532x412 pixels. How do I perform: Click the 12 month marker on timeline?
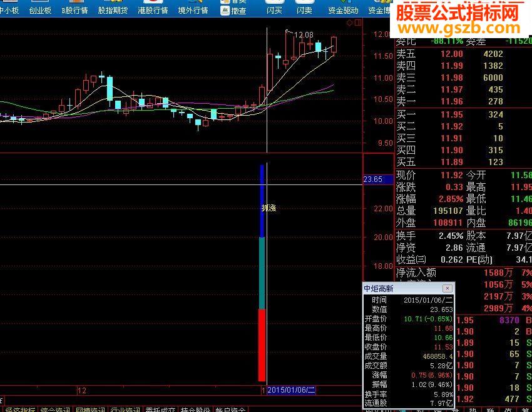(82, 391)
